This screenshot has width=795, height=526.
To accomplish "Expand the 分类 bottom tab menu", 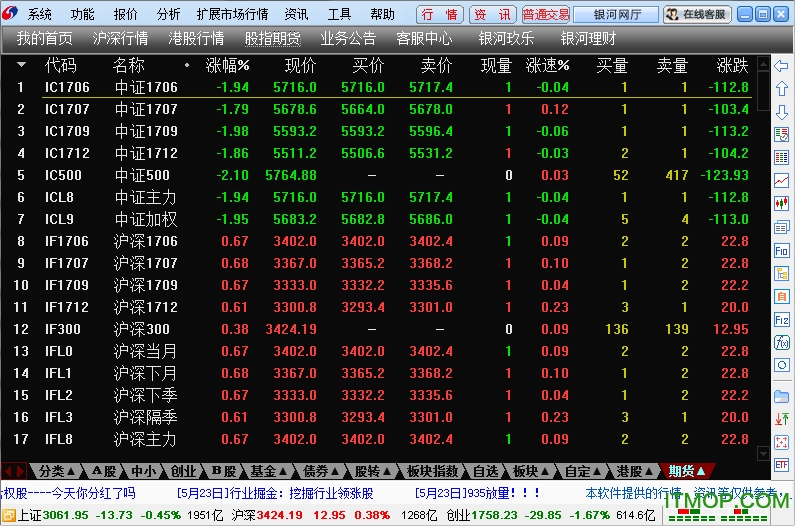I will (x=71, y=471).
